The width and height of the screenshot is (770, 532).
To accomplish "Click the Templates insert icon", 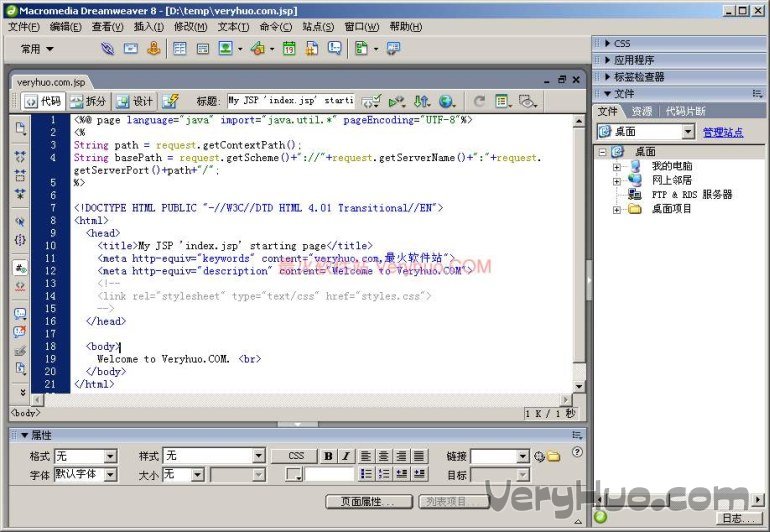I will pos(361,48).
